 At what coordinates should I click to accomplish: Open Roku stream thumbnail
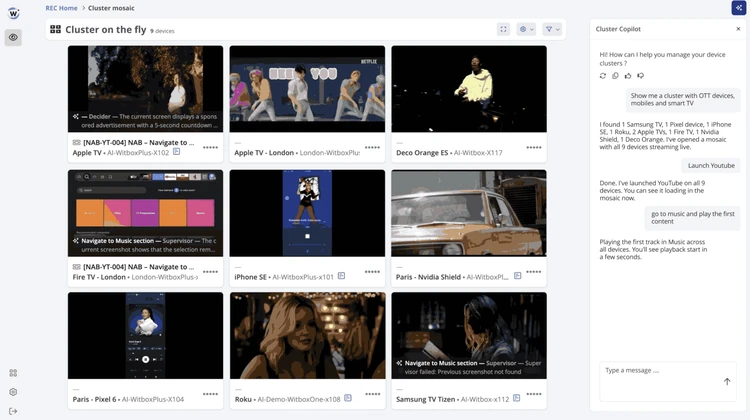pyautogui.click(x=307, y=336)
